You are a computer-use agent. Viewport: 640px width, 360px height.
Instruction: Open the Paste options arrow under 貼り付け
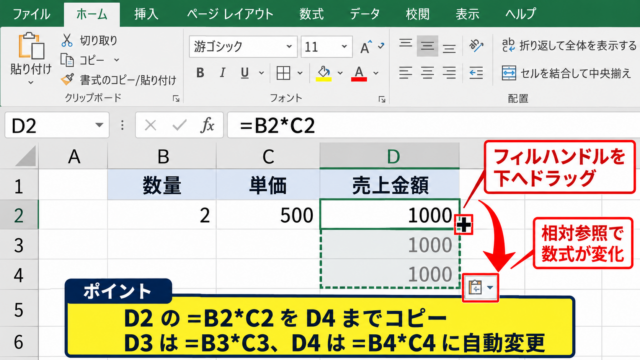click(x=31, y=83)
